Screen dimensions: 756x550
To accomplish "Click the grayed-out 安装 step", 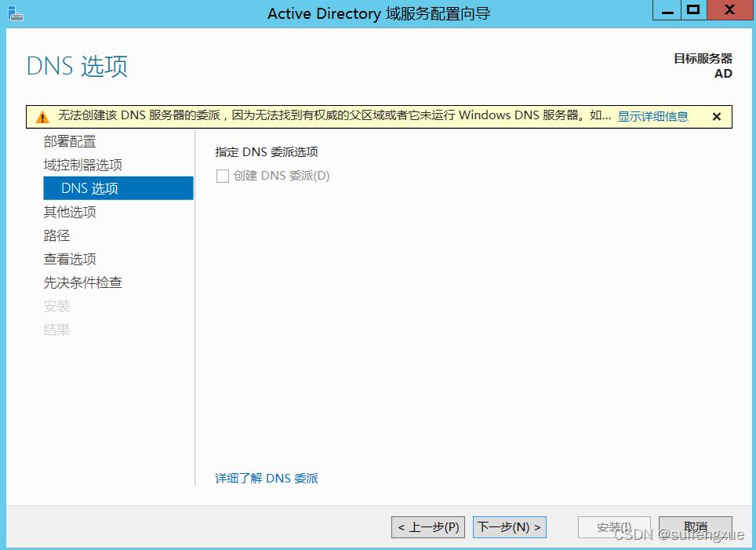I will [56, 306].
